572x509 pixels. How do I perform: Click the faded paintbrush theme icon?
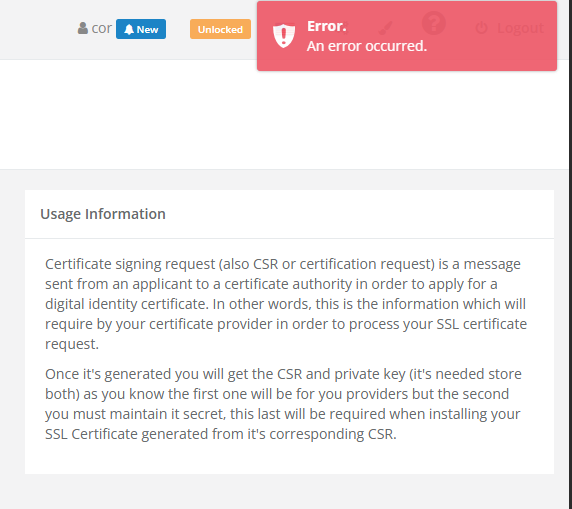[x=385, y=28]
